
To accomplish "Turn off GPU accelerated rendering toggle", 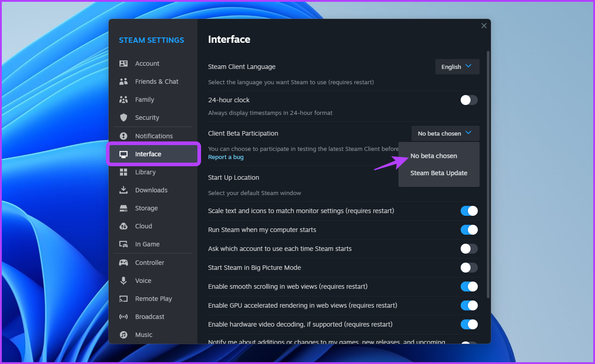I will coord(469,305).
